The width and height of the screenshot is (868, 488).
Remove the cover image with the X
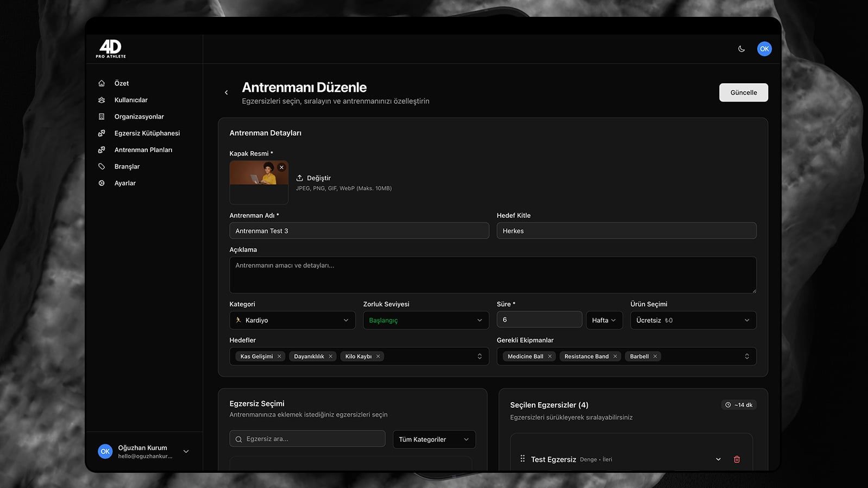(281, 167)
